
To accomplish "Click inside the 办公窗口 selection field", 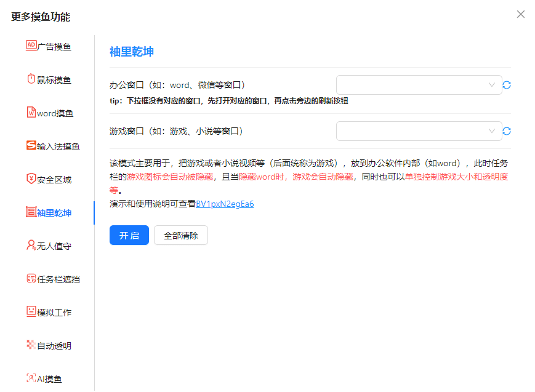I will click(x=412, y=85).
